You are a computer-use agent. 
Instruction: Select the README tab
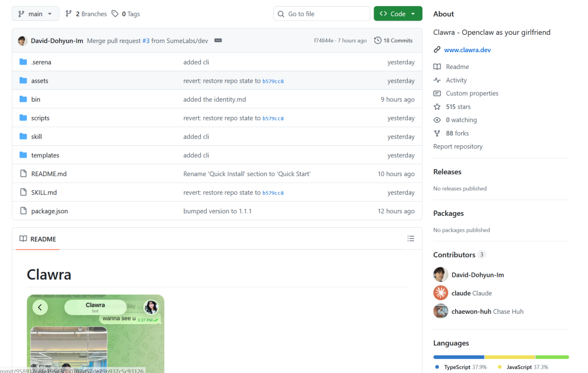38,239
